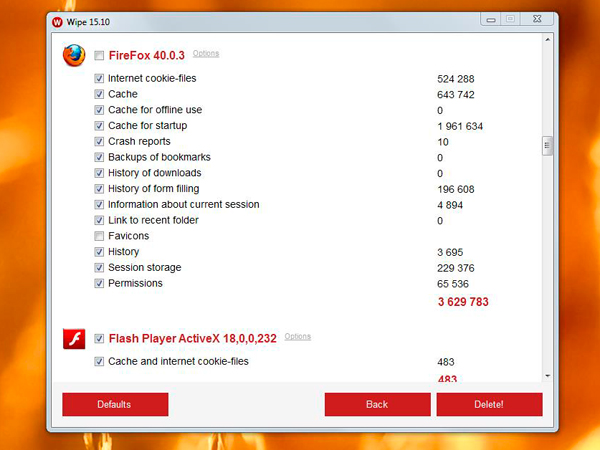
Task: Click the Back button
Action: 378,404
